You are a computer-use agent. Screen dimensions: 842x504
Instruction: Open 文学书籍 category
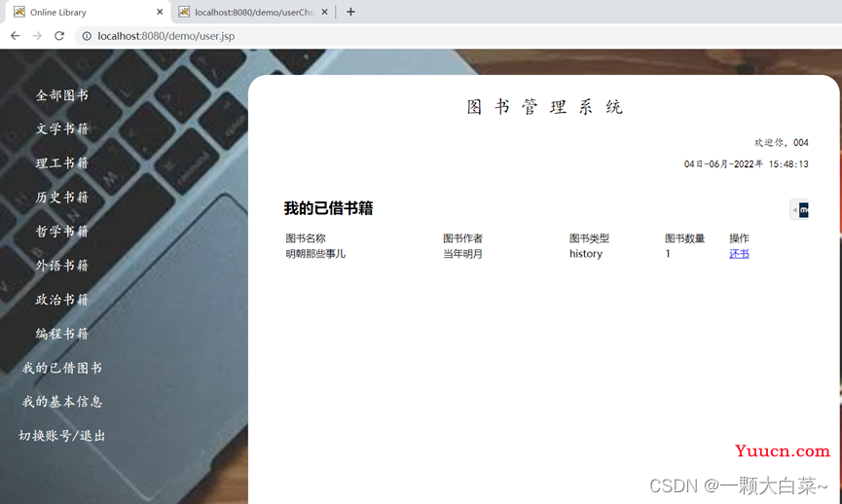tap(61, 128)
